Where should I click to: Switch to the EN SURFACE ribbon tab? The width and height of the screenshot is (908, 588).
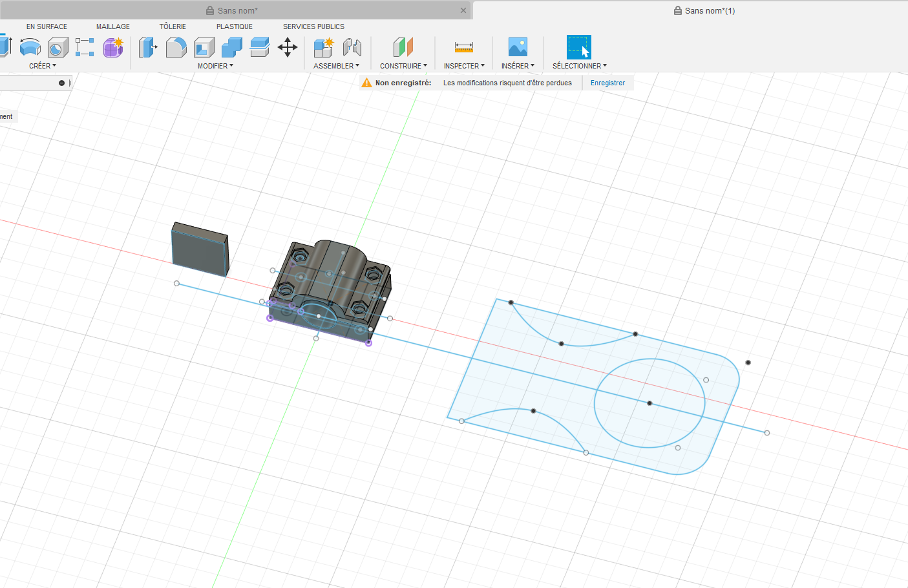tap(47, 26)
